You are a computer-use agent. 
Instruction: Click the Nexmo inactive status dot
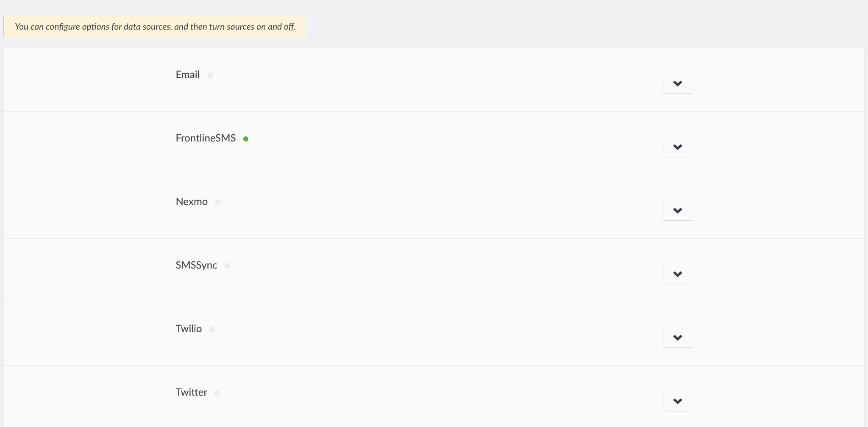(x=218, y=202)
